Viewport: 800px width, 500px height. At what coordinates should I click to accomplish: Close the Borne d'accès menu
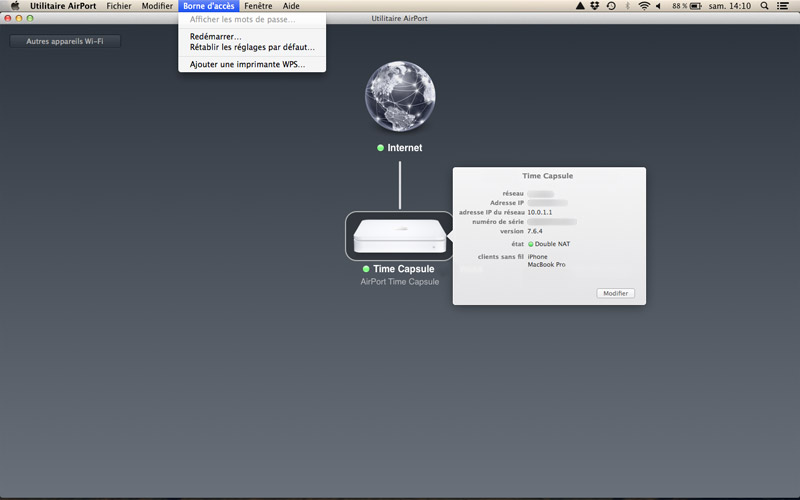(209, 6)
